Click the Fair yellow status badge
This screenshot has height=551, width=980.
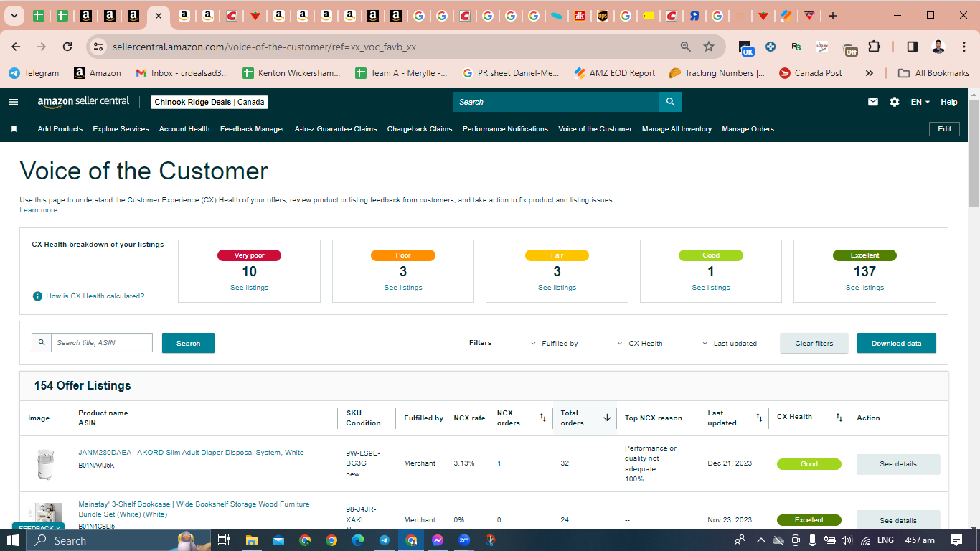[557, 255]
